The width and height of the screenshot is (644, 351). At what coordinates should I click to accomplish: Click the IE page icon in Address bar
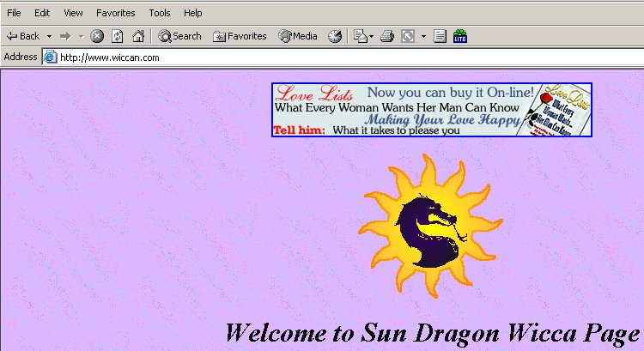50,57
